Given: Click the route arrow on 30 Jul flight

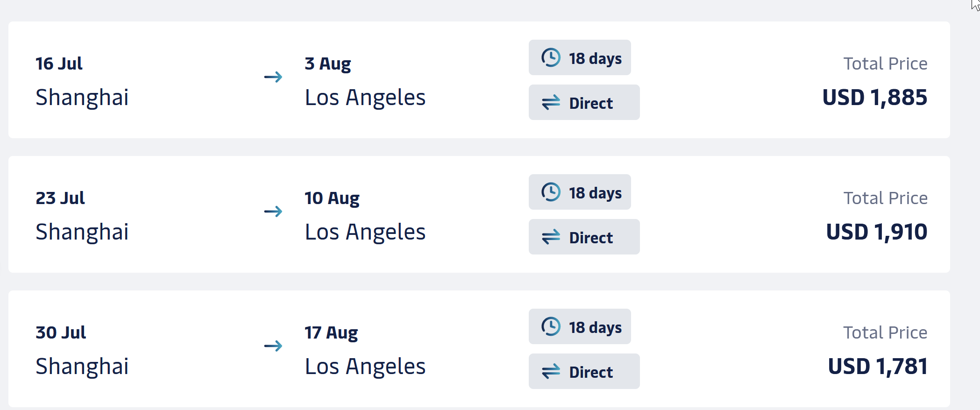Looking at the screenshot, I should click(273, 346).
